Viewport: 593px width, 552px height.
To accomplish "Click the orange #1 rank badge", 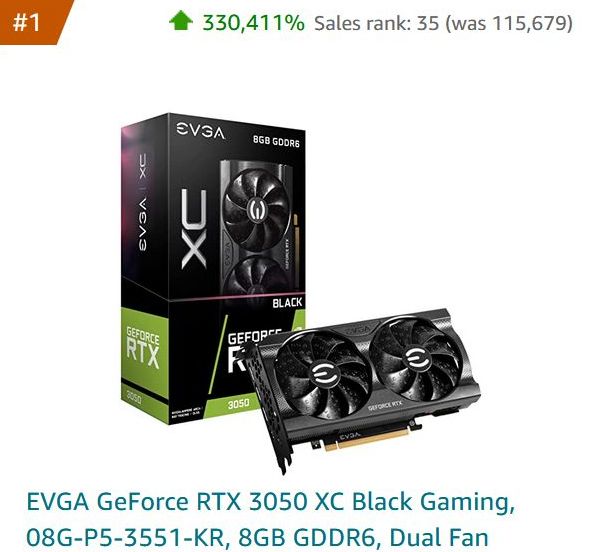I will click(32, 22).
